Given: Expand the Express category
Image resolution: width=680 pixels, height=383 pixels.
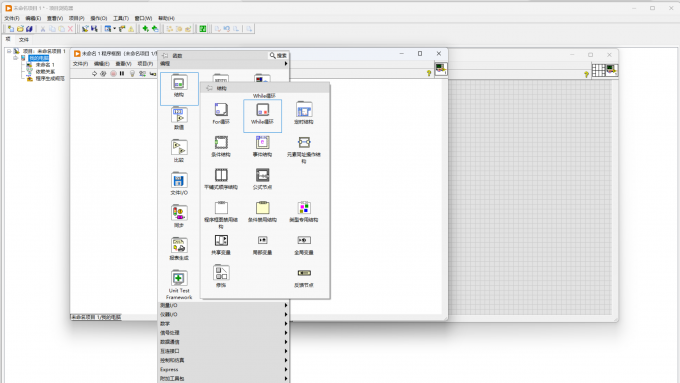Looking at the screenshot, I should [x=223, y=370].
